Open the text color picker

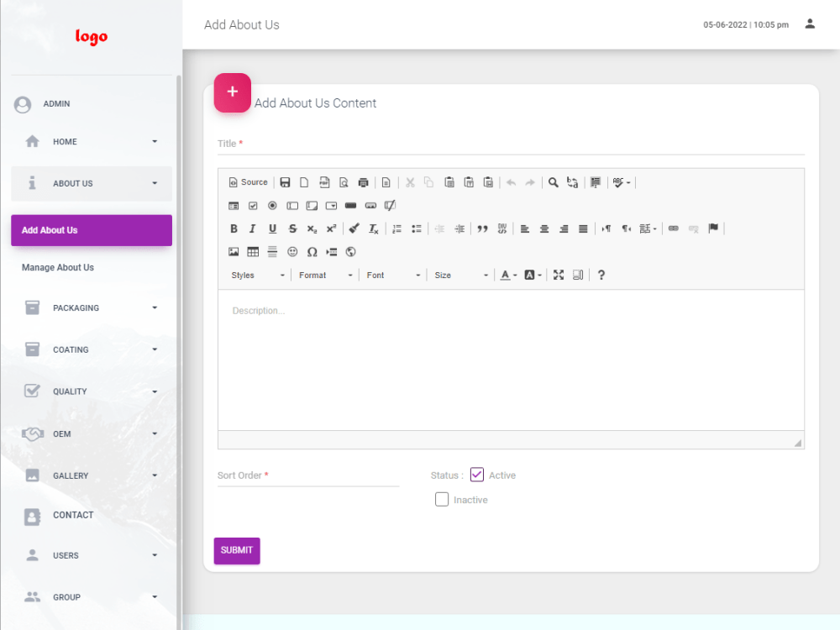pyautogui.click(x=508, y=275)
